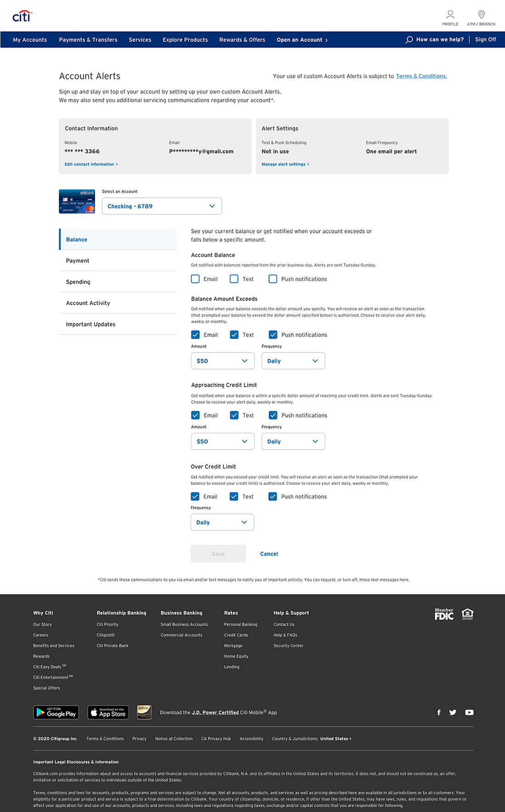Open Security Center footer link
505x812 pixels.
click(x=288, y=646)
